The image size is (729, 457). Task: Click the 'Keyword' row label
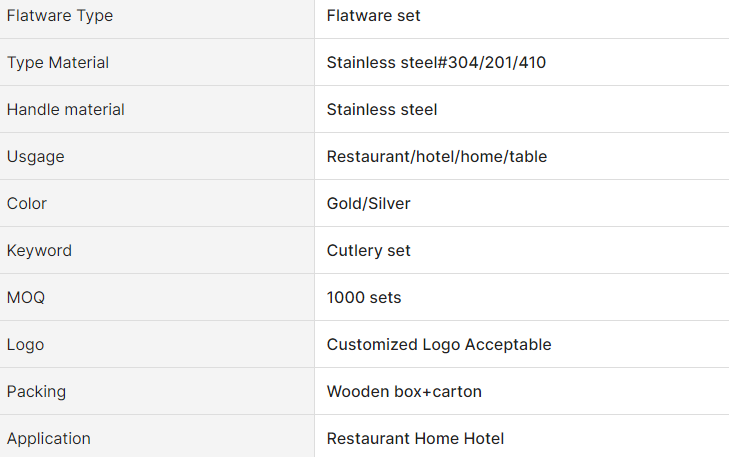[39, 251]
